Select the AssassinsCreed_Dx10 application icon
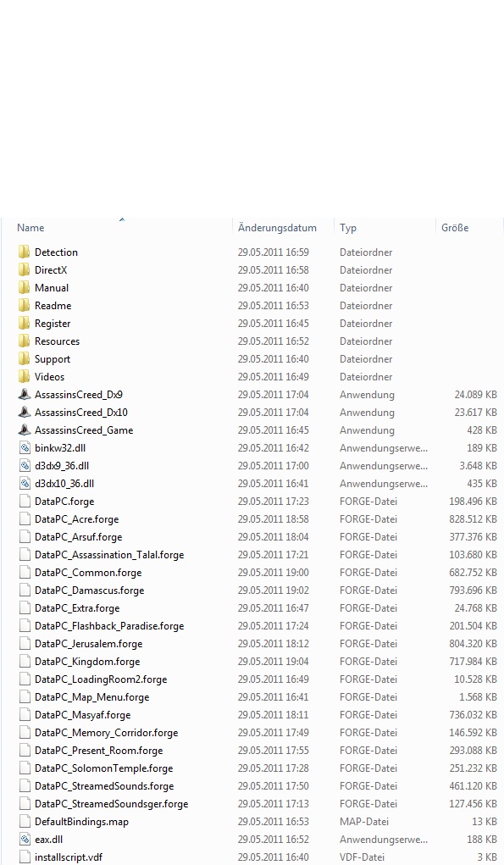The width and height of the screenshot is (504, 865). click(25, 412)
